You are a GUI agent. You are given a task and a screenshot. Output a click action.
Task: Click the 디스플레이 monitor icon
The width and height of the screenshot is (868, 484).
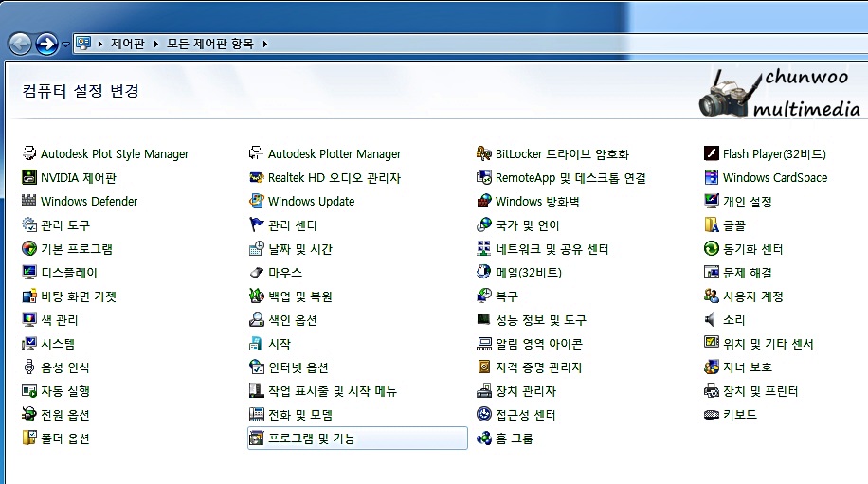pyautogui.click(x=28, y=272)
